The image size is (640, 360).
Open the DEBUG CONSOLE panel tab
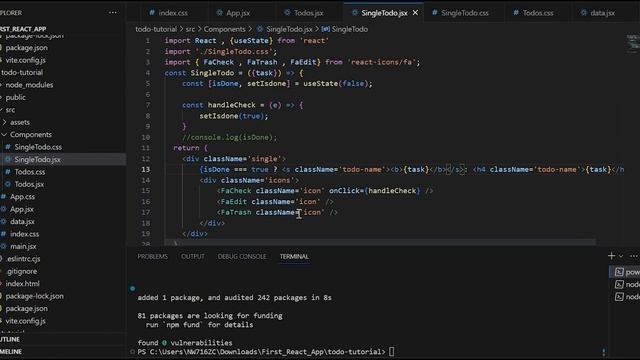[x=242, y=256]
